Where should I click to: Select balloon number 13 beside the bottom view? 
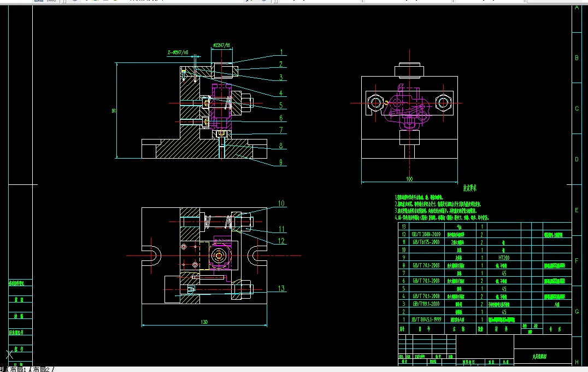tap(281, 288)
